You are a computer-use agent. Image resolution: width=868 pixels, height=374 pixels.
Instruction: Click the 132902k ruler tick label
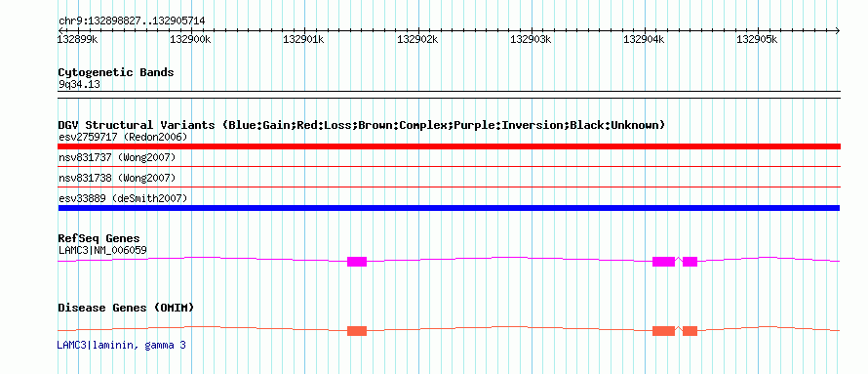418,39
